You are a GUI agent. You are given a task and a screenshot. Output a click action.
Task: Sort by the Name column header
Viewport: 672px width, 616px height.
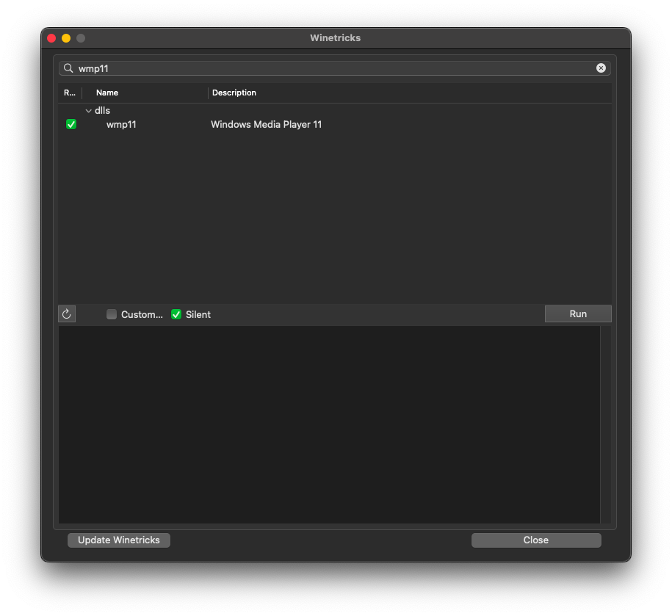point(107,93)
